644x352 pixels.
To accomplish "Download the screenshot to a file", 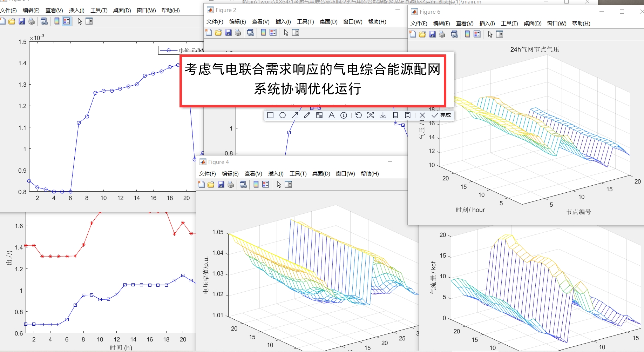I will [x=383, y=115].
